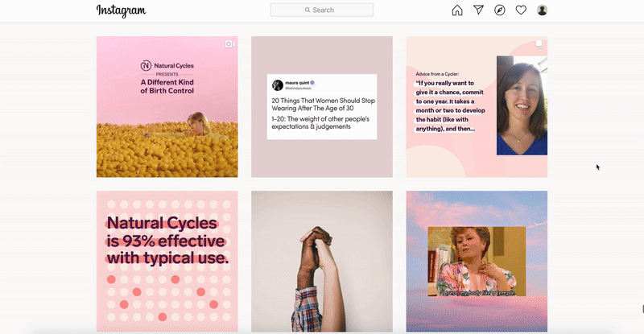The image size is (644, 334).
Task: Click the Instagram logo
Action: point(121,10)
